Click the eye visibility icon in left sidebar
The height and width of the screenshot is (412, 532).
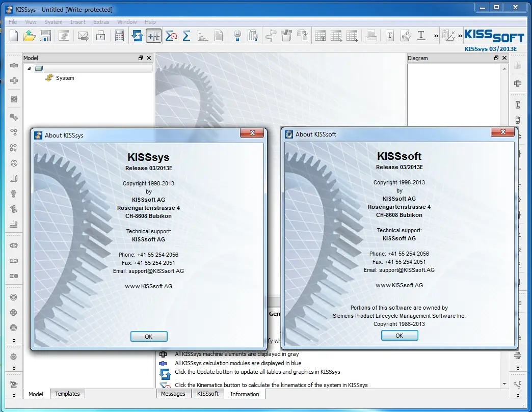pos(14,384)
